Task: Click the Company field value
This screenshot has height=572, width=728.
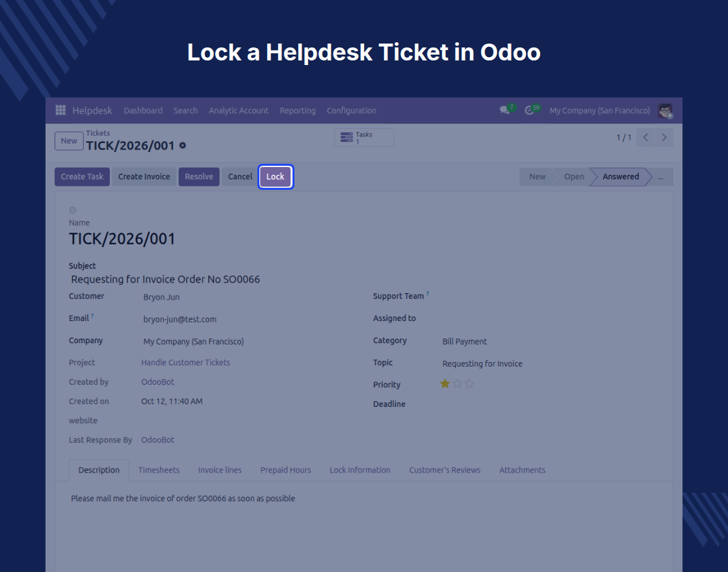Action: [194, 342]
